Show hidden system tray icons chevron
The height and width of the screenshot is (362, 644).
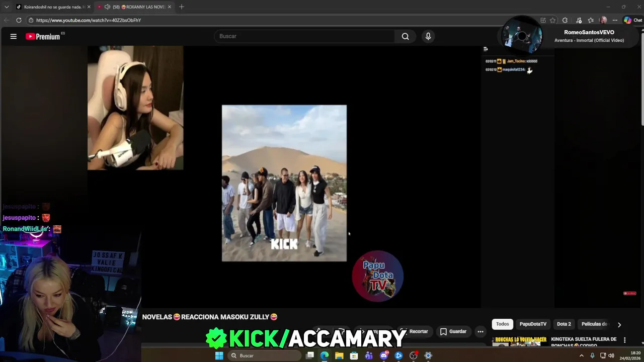(582, 355)
